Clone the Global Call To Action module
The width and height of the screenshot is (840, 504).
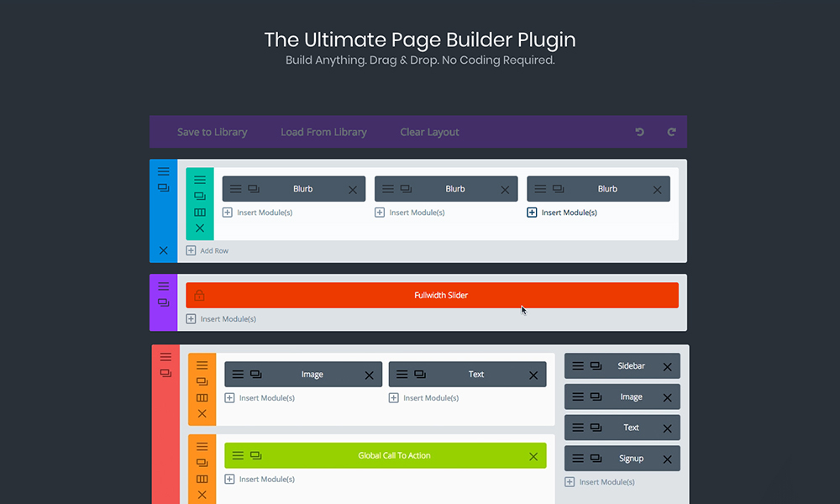point(256,455)
